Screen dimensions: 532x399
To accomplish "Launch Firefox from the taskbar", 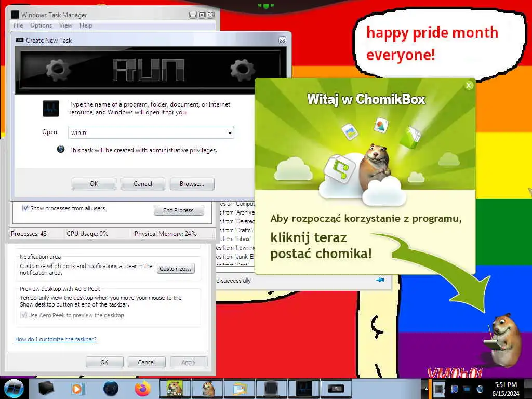I will (143, 389).
